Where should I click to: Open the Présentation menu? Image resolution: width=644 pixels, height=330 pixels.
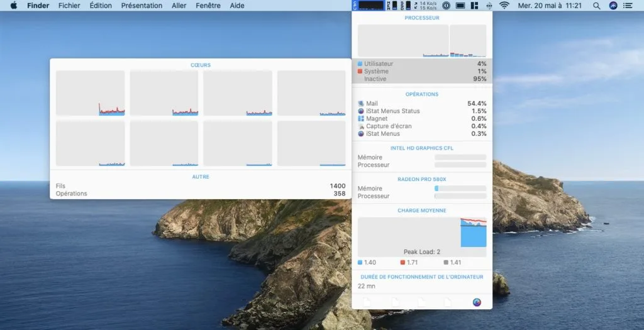(x=142, y=5)
